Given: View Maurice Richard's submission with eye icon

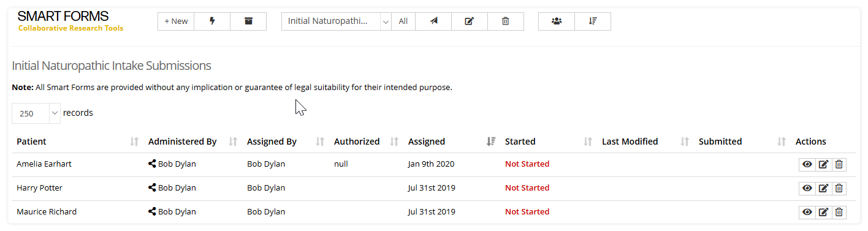Looking at the screenshot, I should (807, 212).
